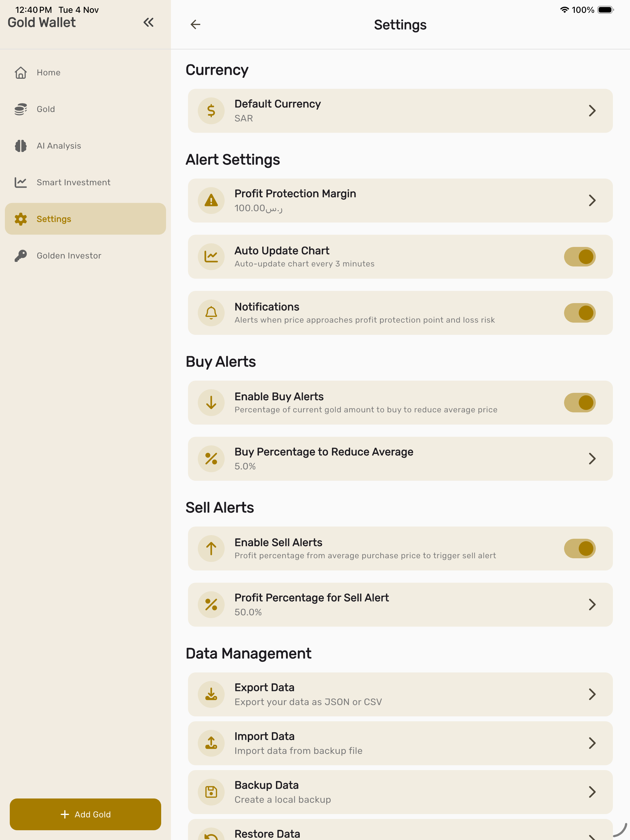This screenshot has width=630, height=840.
Task: Click the Home house icon
Action: (21, 73)
